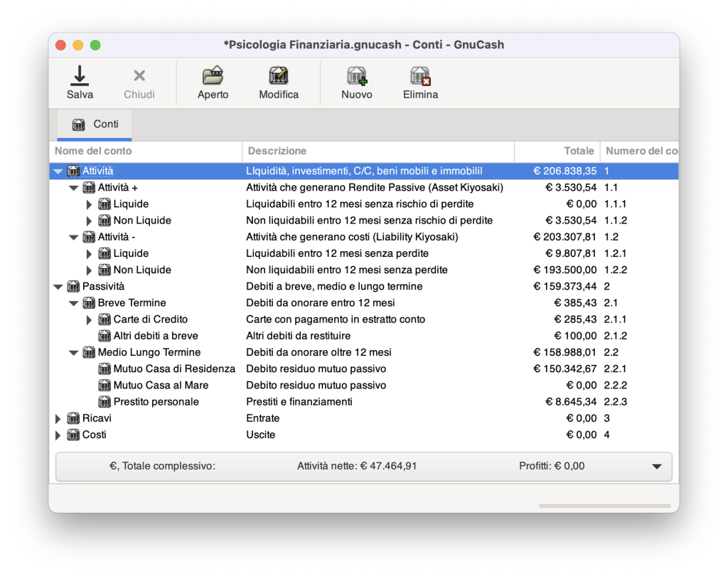Viewport: 728px width, 577px height.
Task: Expand the Ricavi account tree
Action: coord(58,418)
